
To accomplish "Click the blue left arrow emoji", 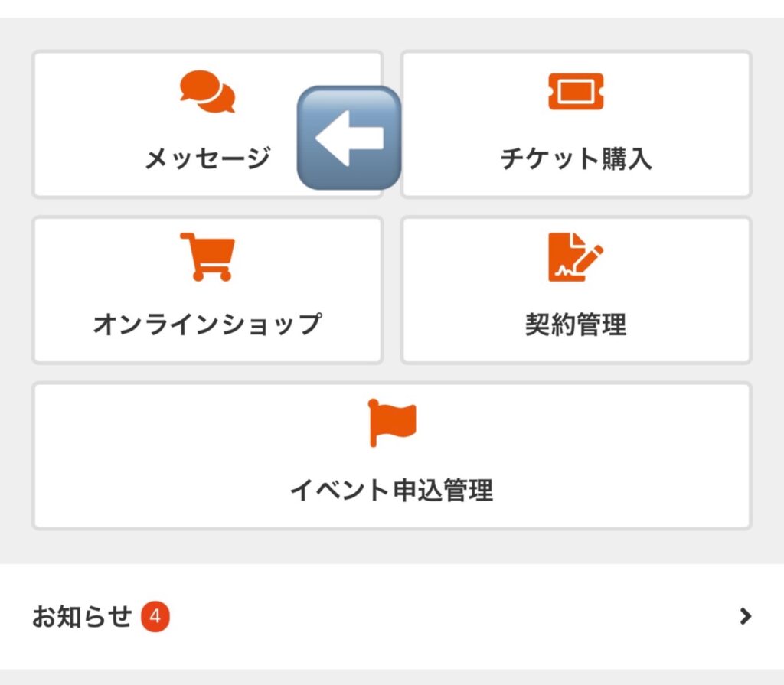I will coord(349,138).
